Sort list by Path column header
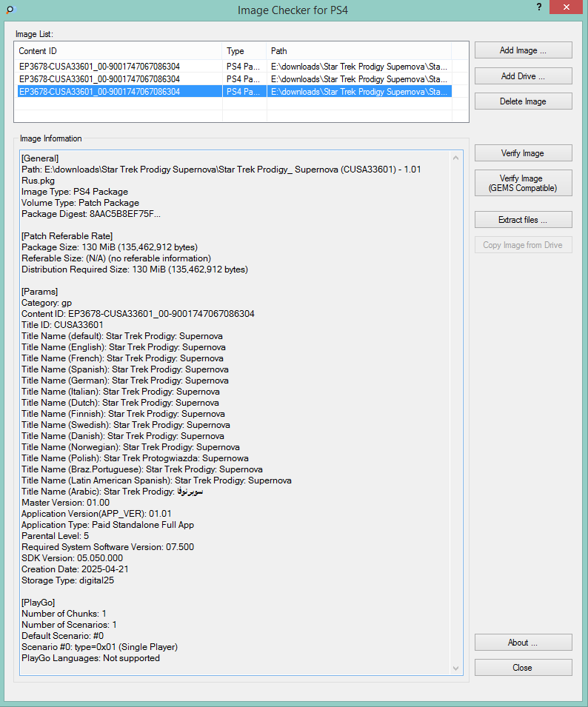The height and width of the screenshot is (707, 588). (359, 51)
